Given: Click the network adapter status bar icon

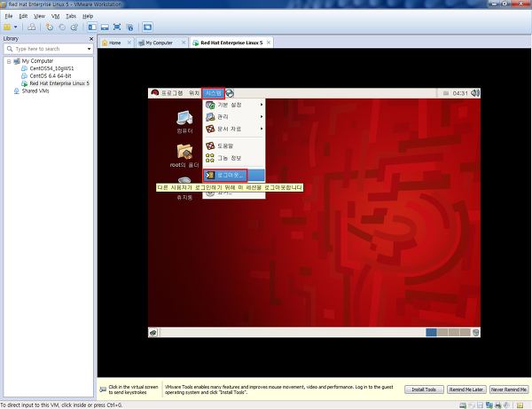Looking at the screenshot, I should point(489,405).
